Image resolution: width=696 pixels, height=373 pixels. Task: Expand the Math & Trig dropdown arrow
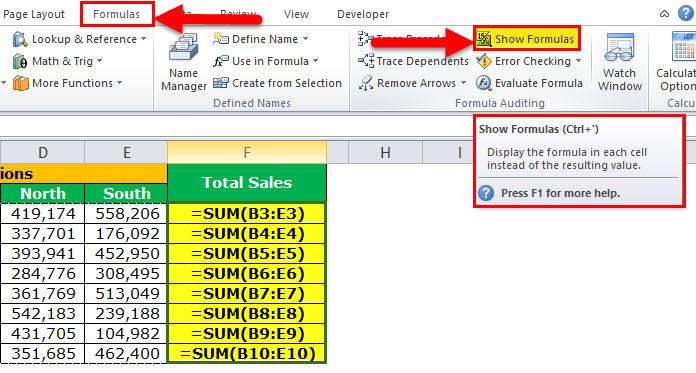point(99,60)
